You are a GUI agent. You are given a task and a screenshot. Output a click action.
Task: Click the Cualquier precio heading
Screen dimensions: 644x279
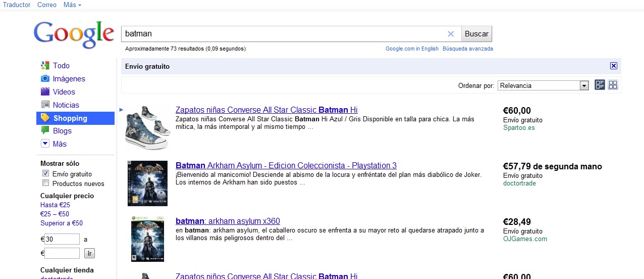click(67, 196)
